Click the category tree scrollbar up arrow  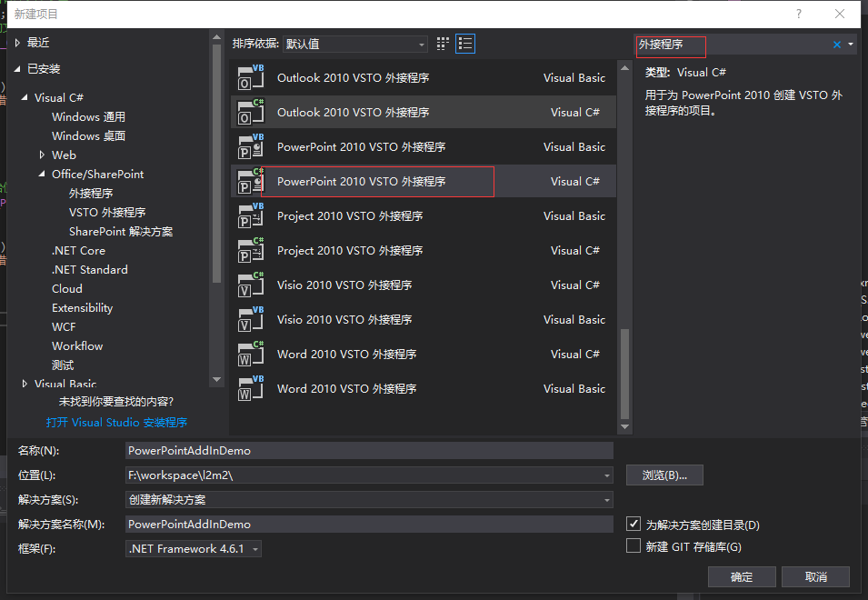coord(217,37)
